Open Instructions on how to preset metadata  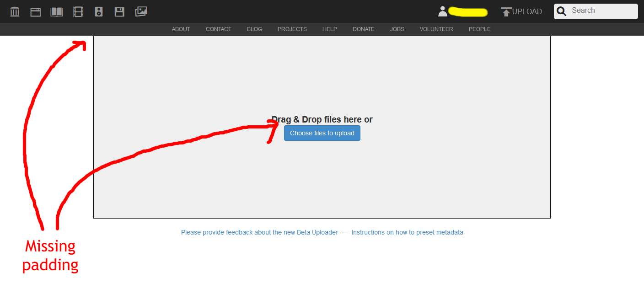point(407,232)
